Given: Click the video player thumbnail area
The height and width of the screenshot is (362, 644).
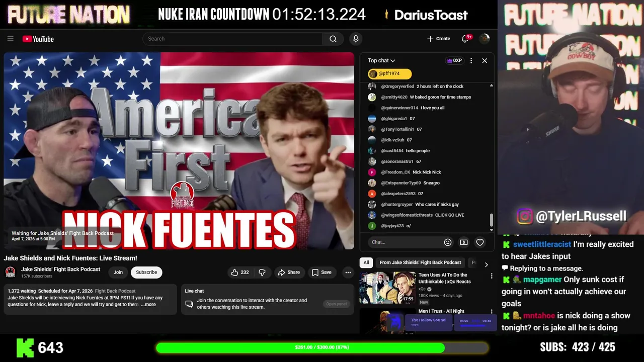Looking at the screenshot, I should click(179, 151).
